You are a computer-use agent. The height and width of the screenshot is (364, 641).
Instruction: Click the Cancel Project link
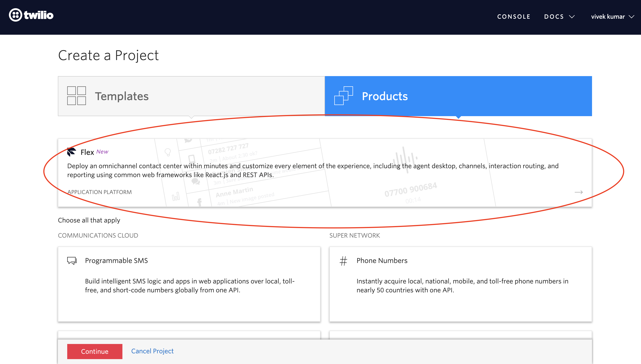[x=152, y=351]
